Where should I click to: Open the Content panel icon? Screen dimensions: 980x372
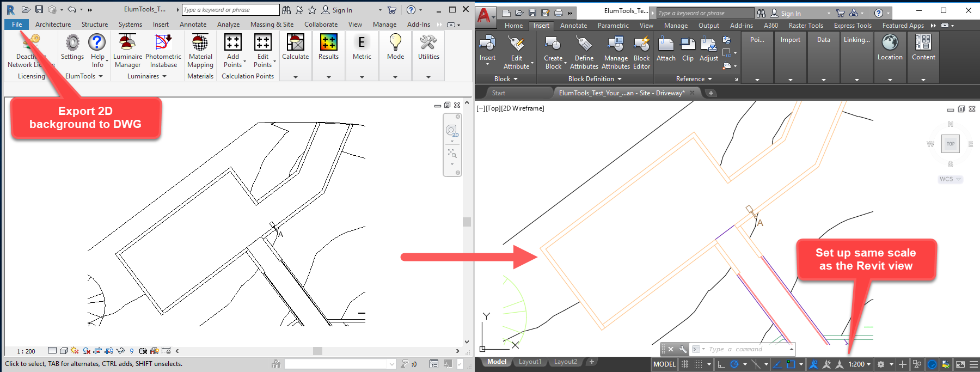click(923, 47)
